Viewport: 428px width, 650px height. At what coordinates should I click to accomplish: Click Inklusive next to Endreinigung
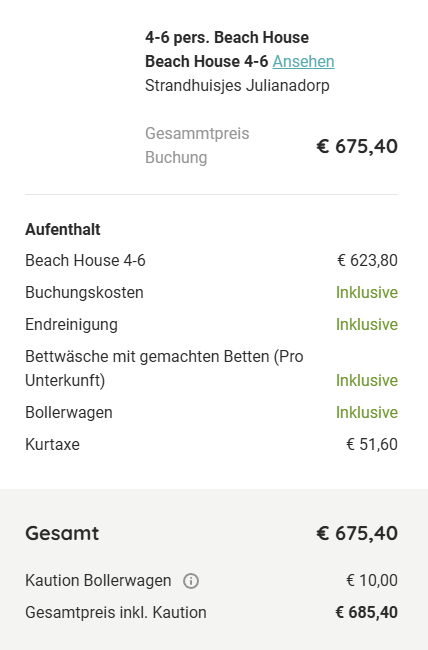point(367,325)
